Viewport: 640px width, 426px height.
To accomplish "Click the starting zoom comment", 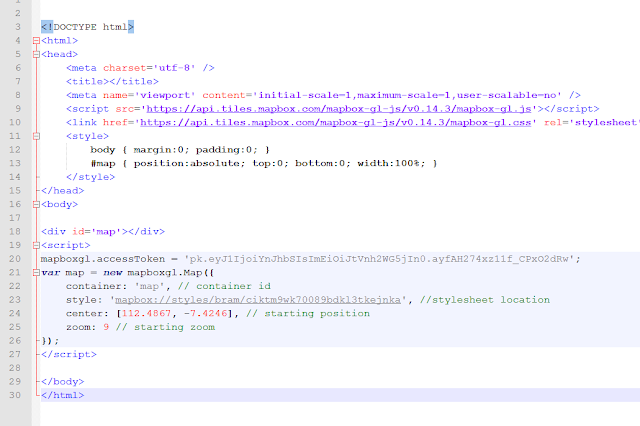I will pyautogui.click(x=165, y=327).
